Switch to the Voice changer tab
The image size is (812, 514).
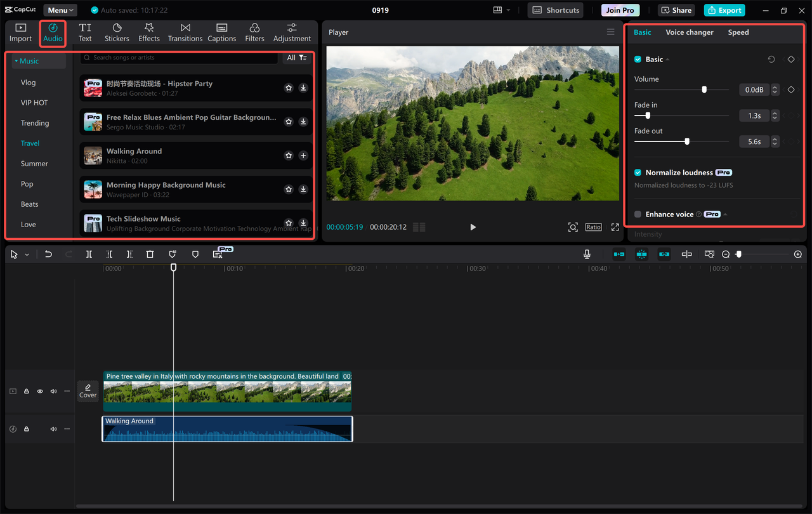point(689,32)
